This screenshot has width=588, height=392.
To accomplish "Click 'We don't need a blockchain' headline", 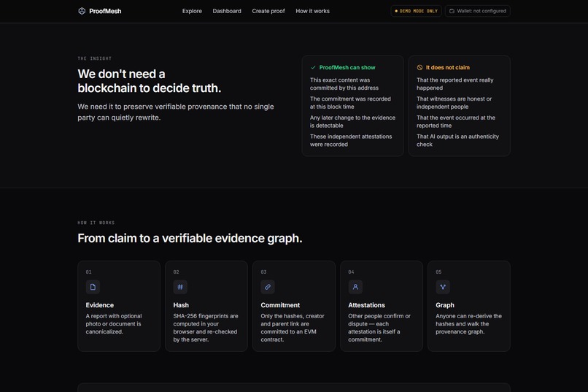I will point(150,80).
